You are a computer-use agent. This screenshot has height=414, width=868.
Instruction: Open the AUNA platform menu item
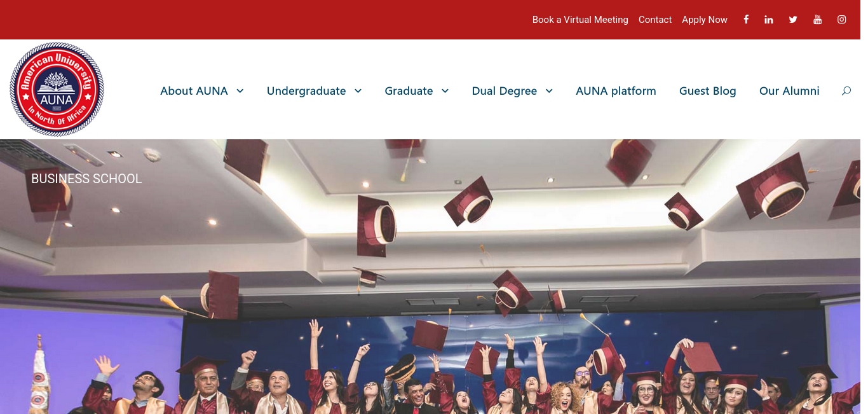(x=616, y=91)
